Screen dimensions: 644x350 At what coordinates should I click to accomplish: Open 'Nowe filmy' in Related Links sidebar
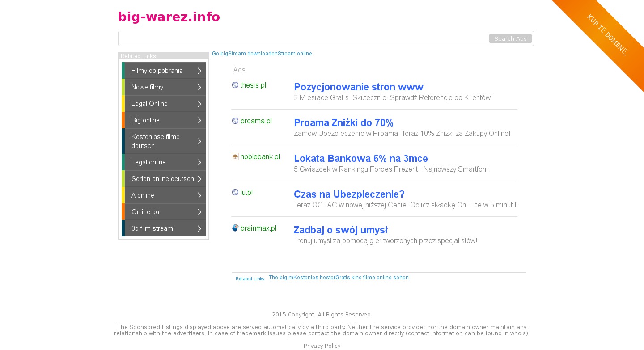coord(147,87)
